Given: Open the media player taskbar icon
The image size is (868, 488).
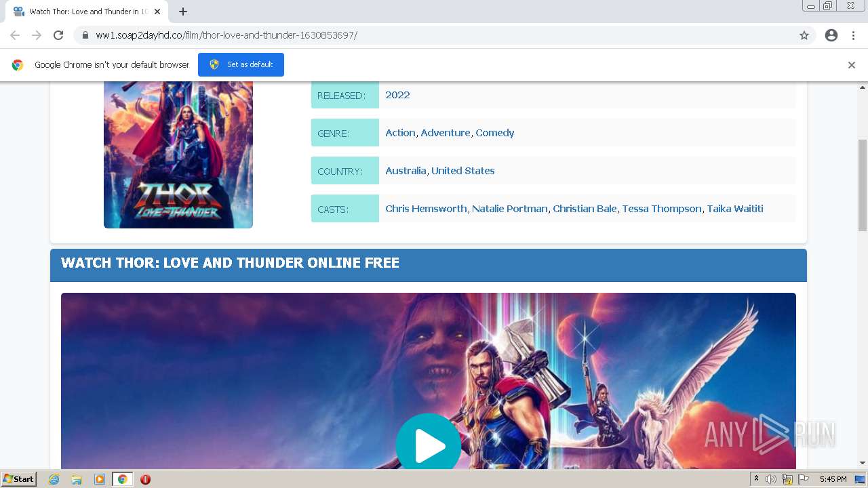Looking at the screenshot, I should tap(100, 479).
